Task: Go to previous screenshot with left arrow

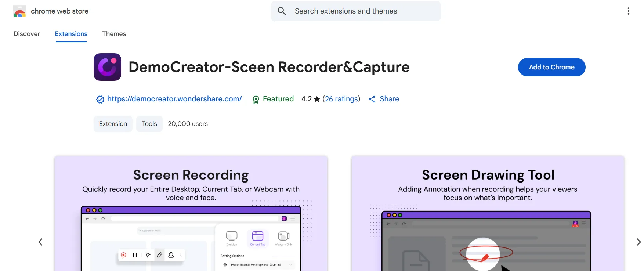Action: coord(40,242)
